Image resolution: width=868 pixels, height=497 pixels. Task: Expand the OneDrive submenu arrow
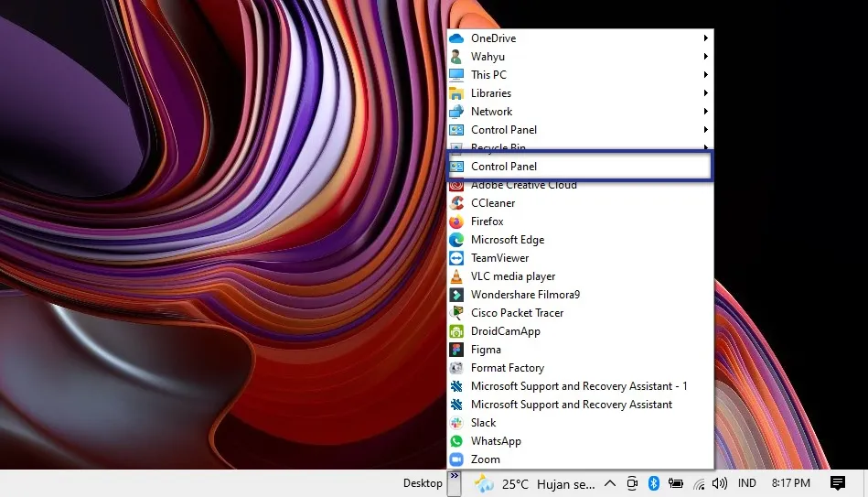pos(705,38)
